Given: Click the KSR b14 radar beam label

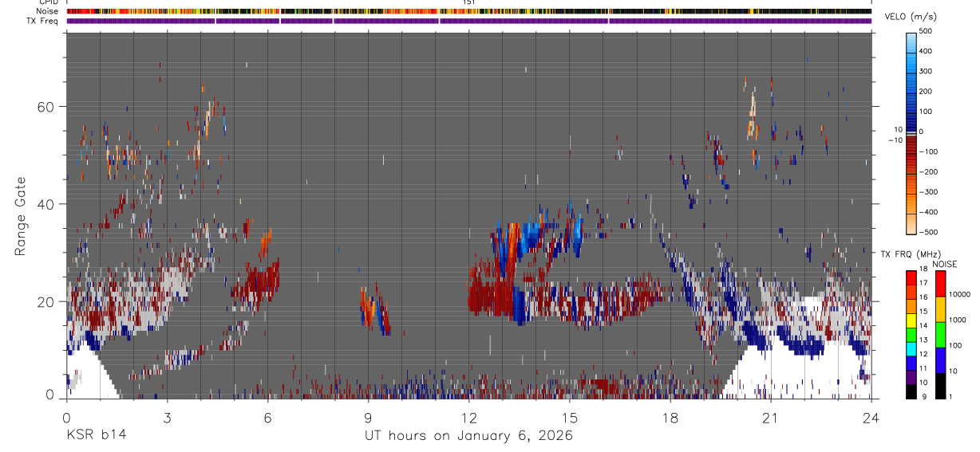Looking at the screenshot, I should coord(95,435).
